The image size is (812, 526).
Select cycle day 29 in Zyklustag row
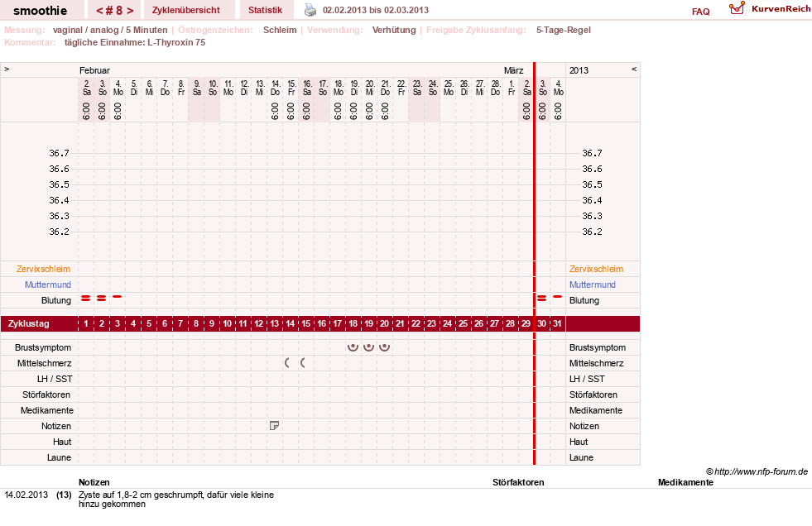[526, 323]
